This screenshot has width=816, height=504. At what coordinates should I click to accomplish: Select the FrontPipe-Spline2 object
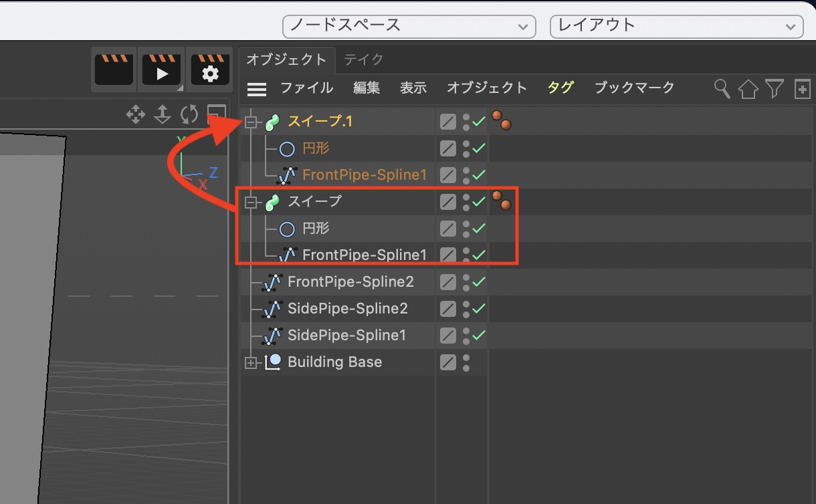pos(350,282)
